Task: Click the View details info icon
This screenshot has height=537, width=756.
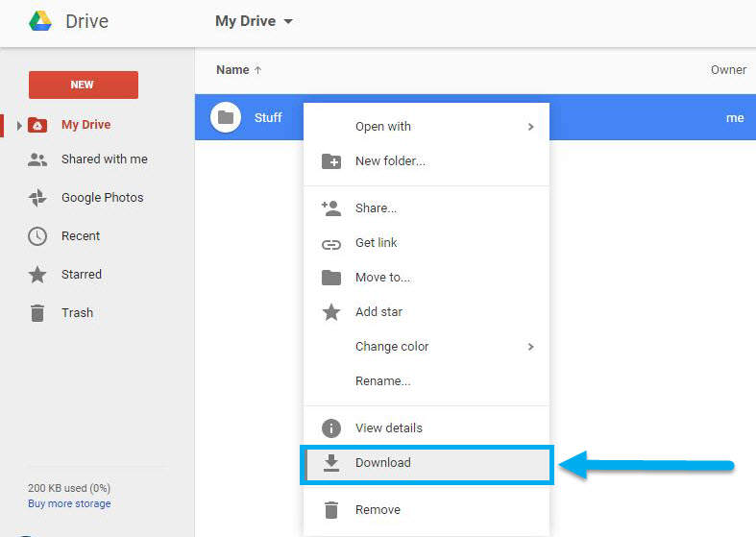Action: 331,428
